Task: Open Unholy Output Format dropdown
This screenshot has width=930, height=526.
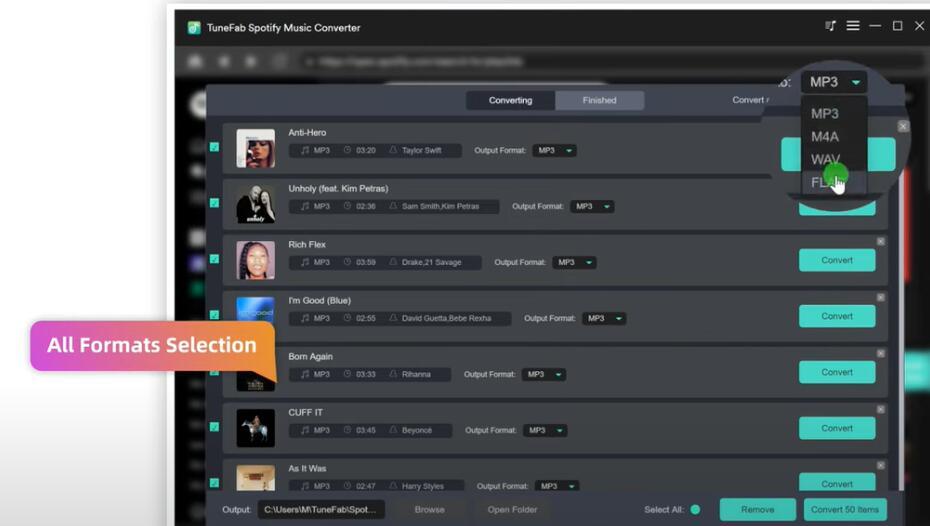Action: pos(592,206)
